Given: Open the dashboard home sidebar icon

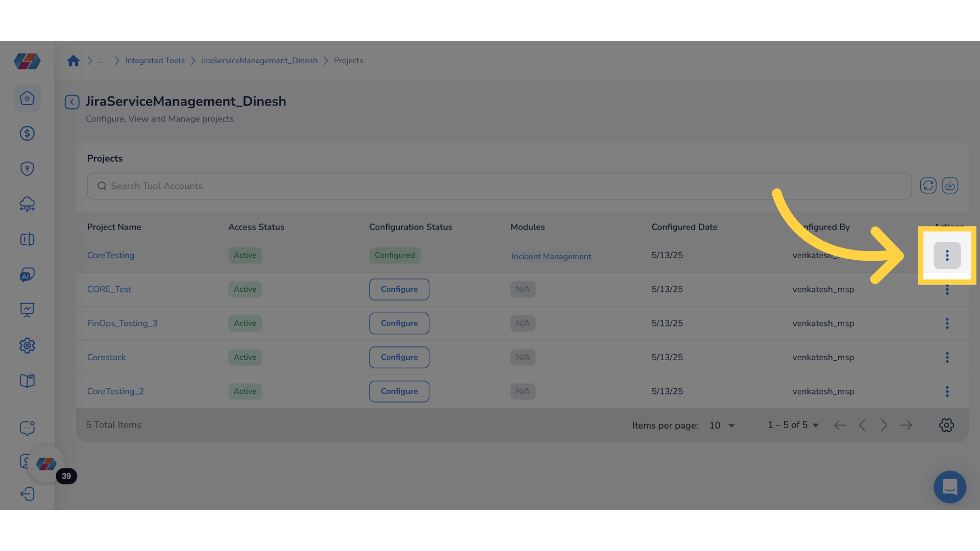Looking at the screenshot, I should (x=27, y=98).
